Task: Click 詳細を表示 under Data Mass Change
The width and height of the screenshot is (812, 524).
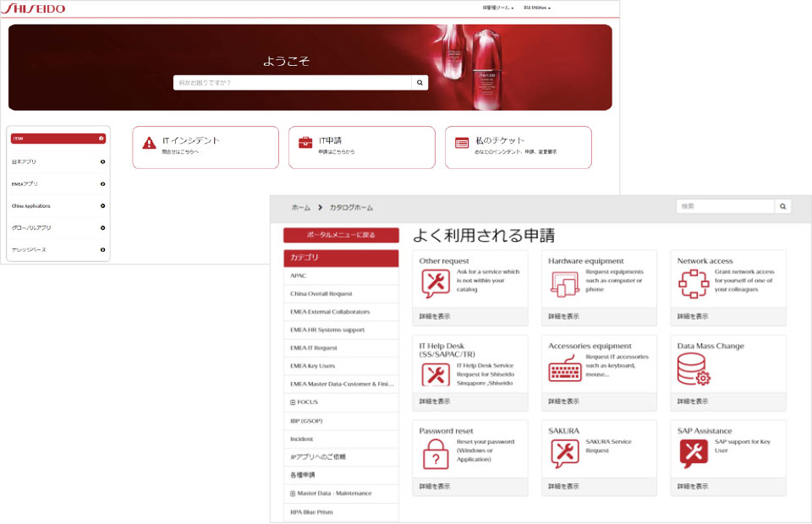Action: [x=693, y=401]
